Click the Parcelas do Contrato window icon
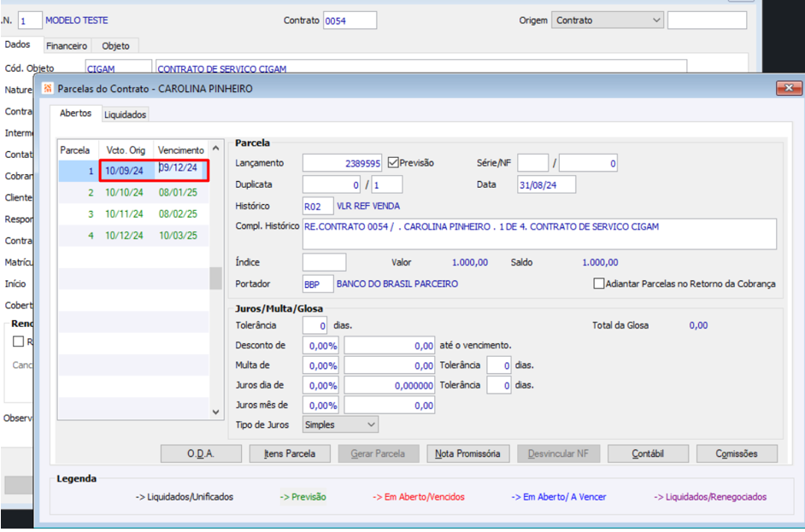 [47, 88]
